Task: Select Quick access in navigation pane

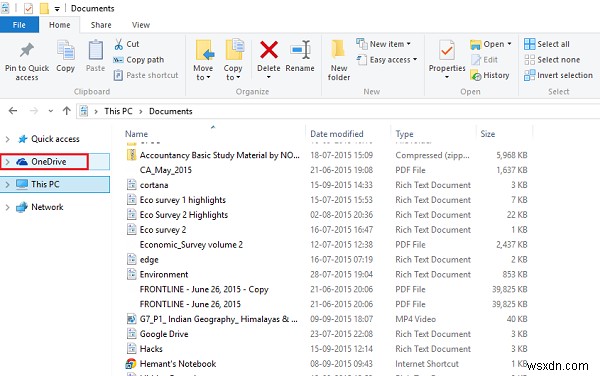Action: click(55, 139)
